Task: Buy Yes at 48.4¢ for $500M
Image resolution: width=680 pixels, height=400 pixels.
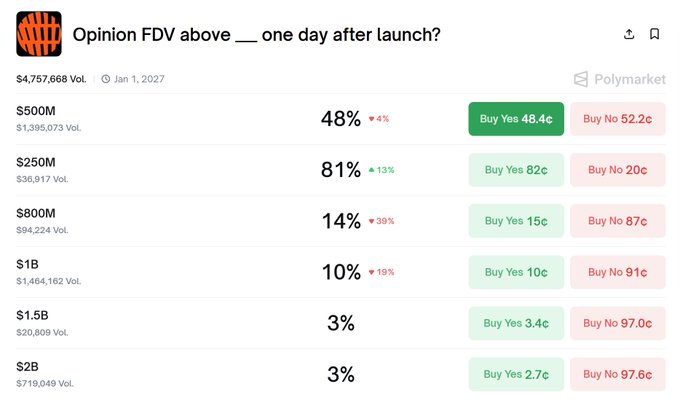Action: (x=516, y=119)
